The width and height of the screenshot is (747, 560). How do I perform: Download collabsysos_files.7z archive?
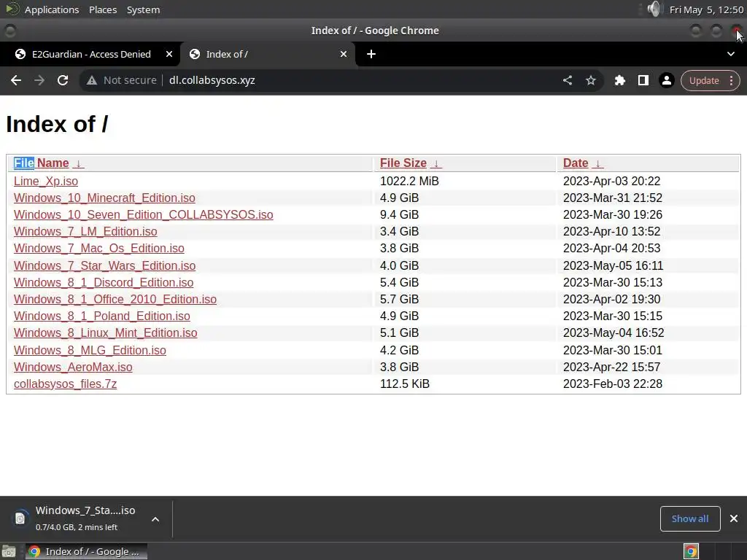click(65, 384)
